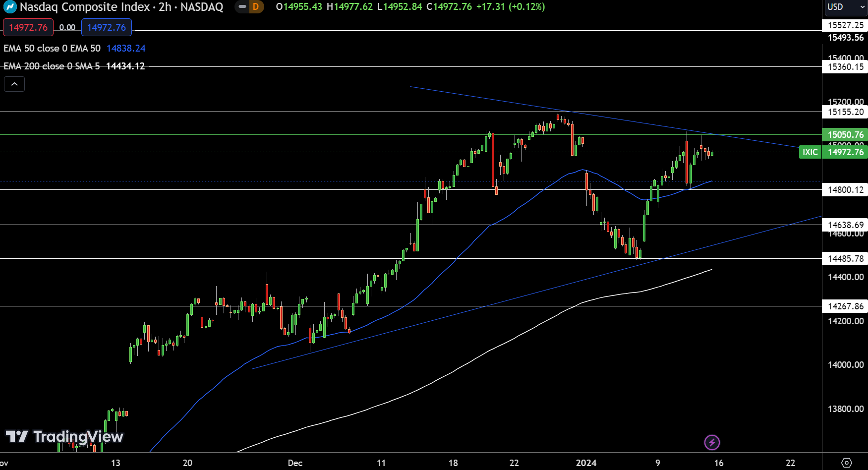The image size is (868, 470).
Task: Click the Nasdaq logo icon beside the title
Action: point(10,7)
